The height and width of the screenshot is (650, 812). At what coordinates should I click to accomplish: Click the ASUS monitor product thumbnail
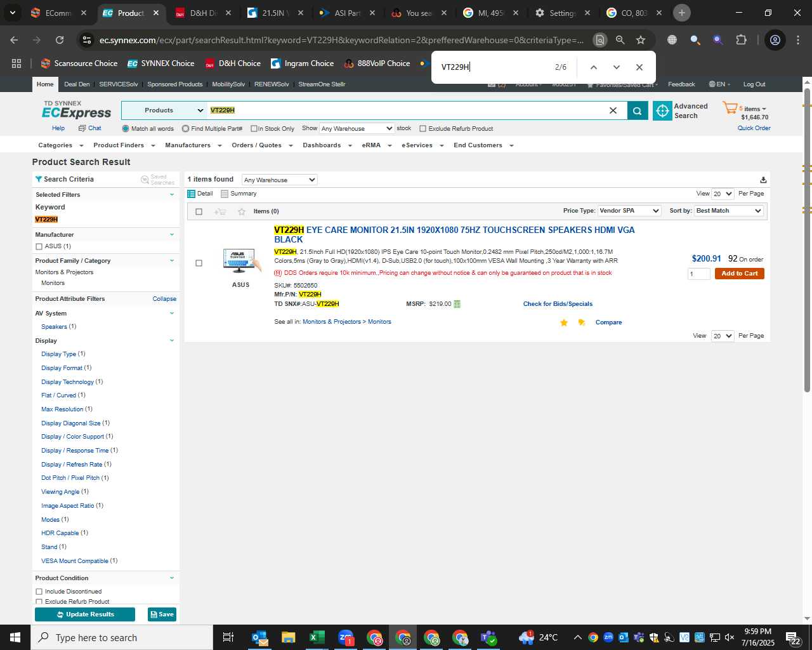pos(240,262)
